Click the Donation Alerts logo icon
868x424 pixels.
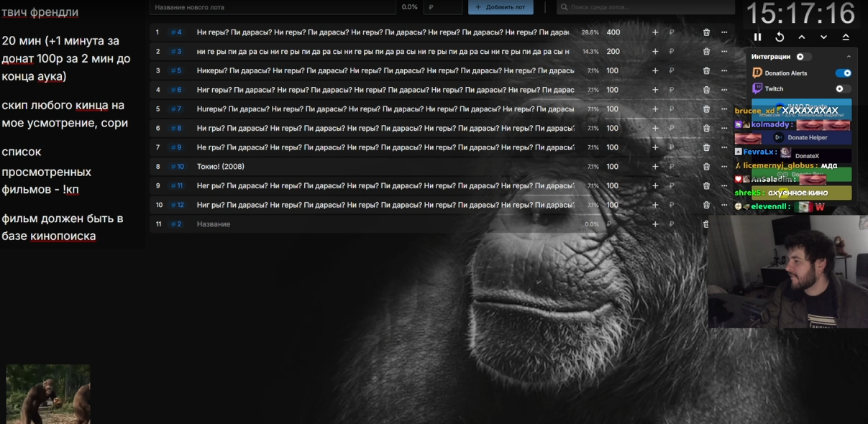tap(757, 73)
